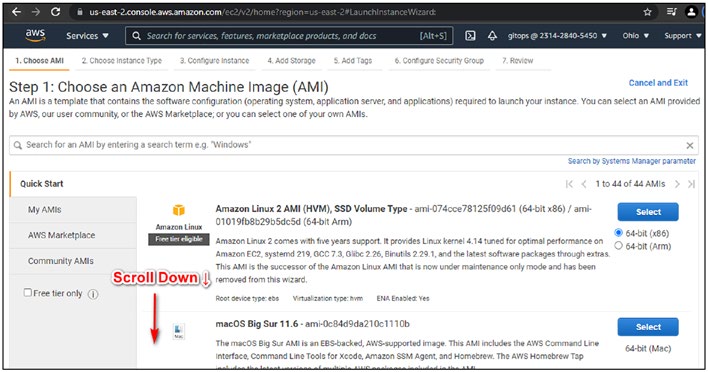Go to step 3 Configure Instance
Viewport: 708px width, 372px height.
tap(214, 60)
